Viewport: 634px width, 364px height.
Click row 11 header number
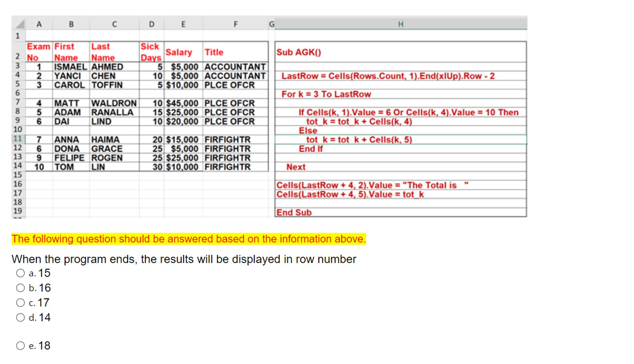coord(18,139)
